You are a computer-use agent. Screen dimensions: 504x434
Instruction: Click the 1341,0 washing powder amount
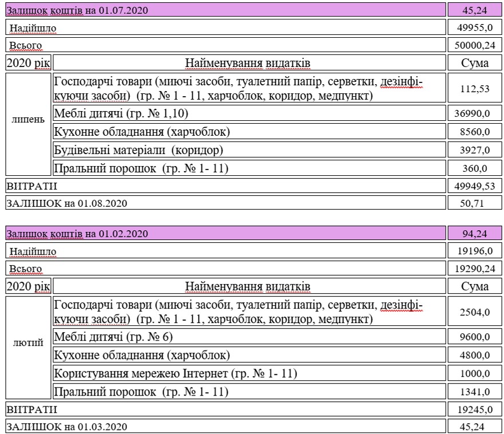coord(474,392)
